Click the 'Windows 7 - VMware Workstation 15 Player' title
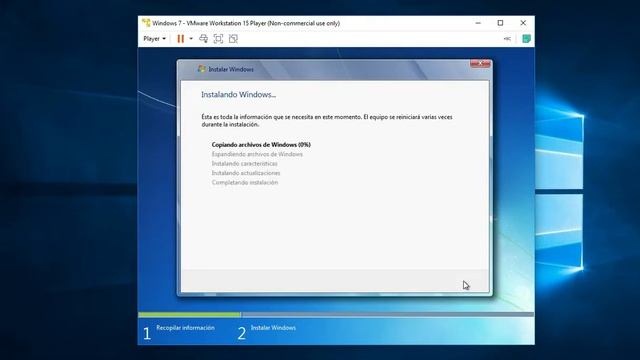This screenshot has height=360, width=640. click(x=246, y=23)
